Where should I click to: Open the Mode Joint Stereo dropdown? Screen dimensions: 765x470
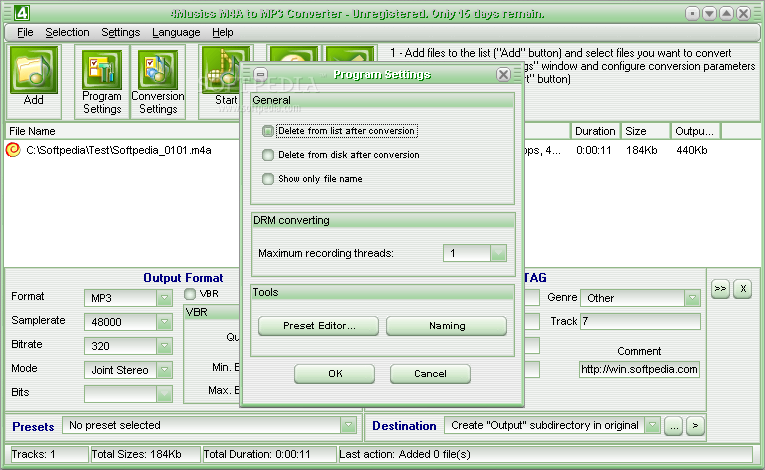pos(164,369)
